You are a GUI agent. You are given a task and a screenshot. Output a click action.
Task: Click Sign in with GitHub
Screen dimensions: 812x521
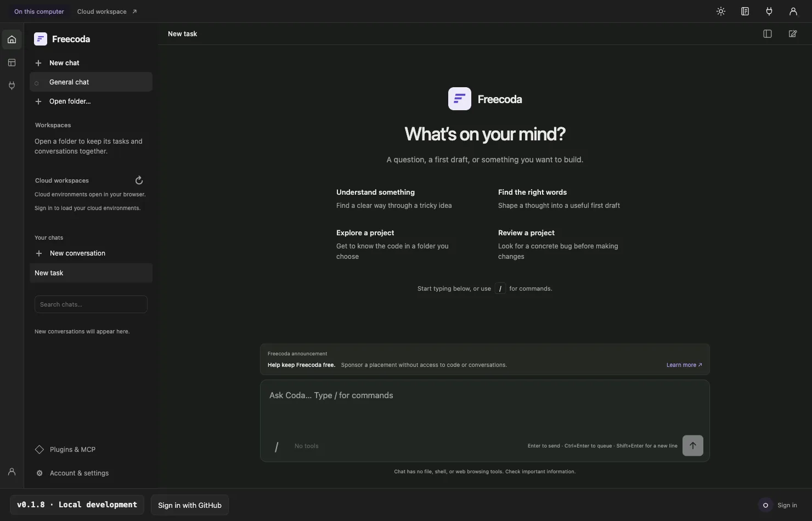(190, 505)
